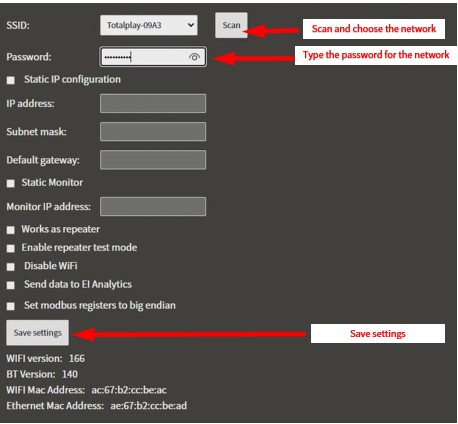458x424 pixels.
Task: Toggle Set modbus registers to big endian
Action: click(x=11, y=306)
